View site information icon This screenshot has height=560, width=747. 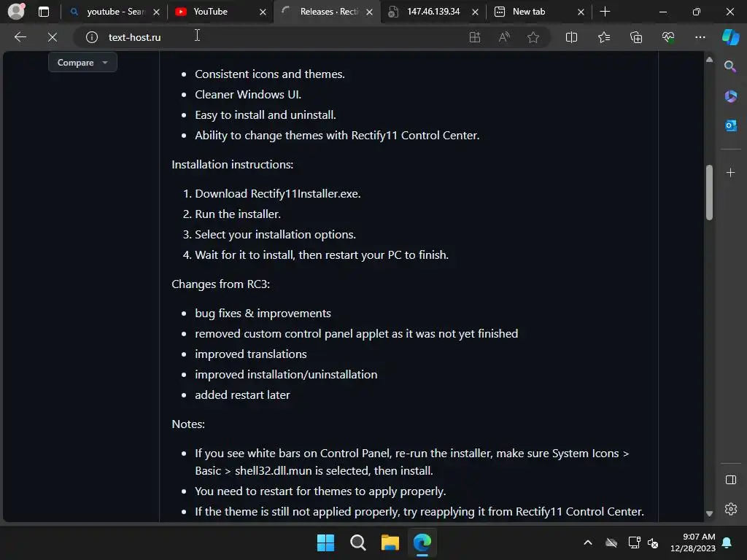(91, 37)
